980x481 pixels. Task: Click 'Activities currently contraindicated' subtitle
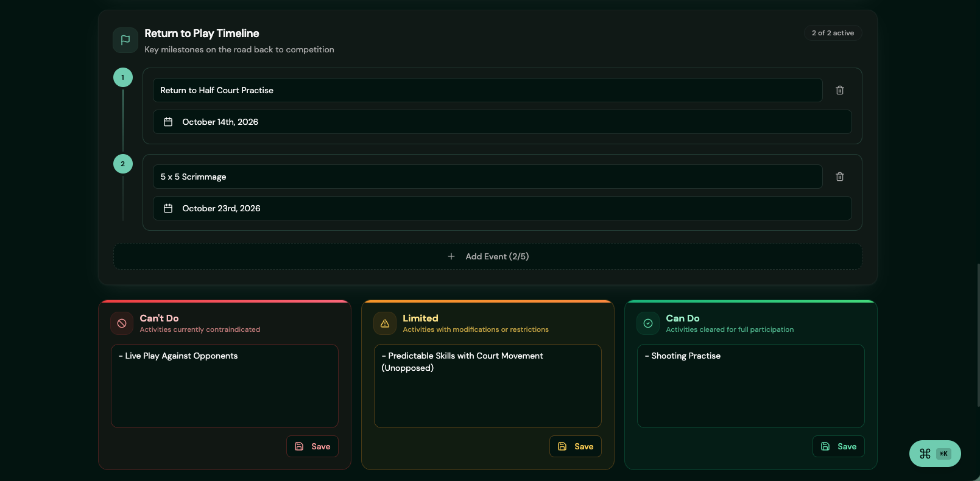click(200, 329)
